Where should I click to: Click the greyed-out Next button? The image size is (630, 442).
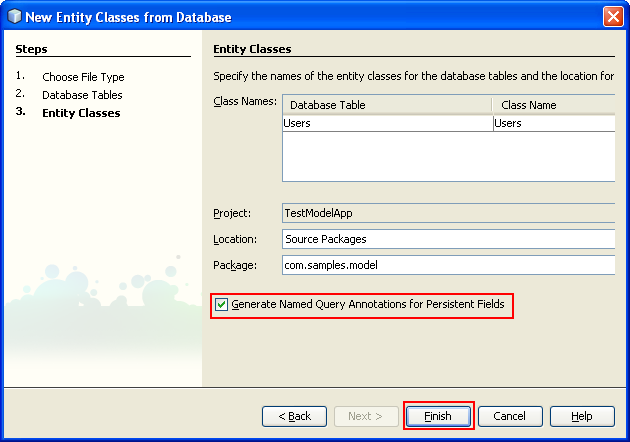coord(365,416)
